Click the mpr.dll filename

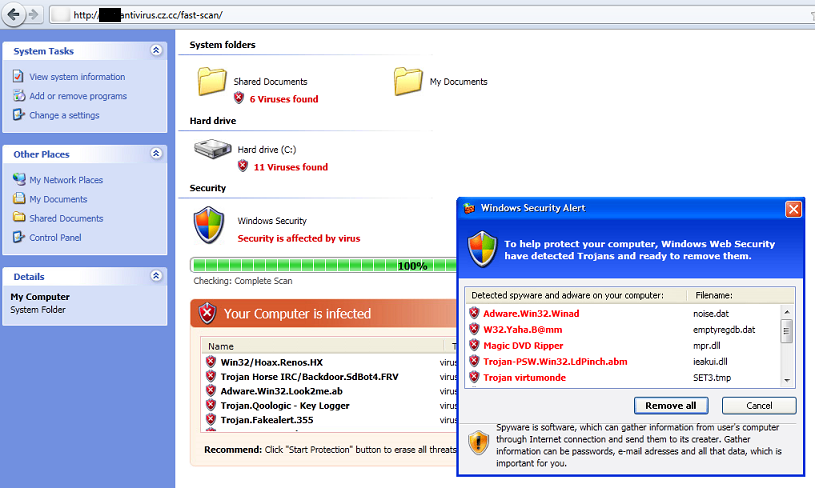click(x=706, y=346)
